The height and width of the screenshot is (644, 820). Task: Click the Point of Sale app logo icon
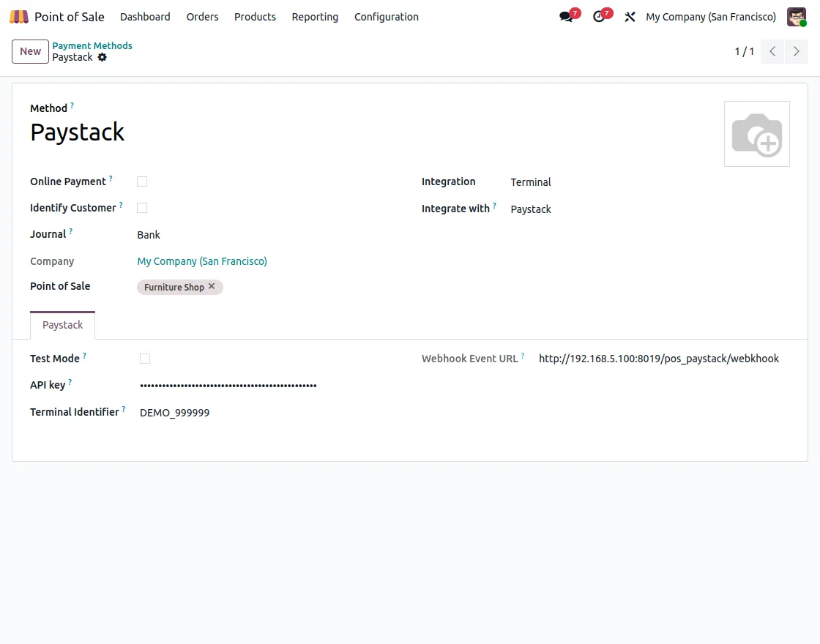click(x=19, y=17)
